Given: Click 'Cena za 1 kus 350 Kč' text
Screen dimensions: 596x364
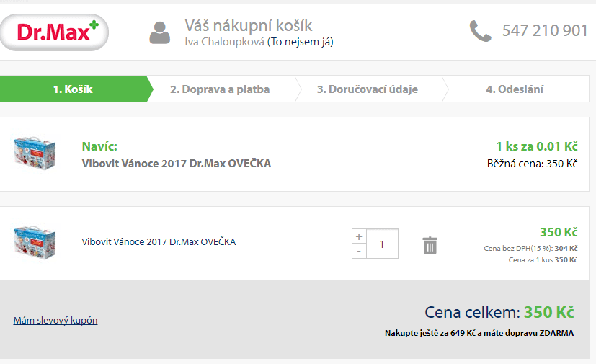Looking at the screenshot, I should tap(543, 259).
